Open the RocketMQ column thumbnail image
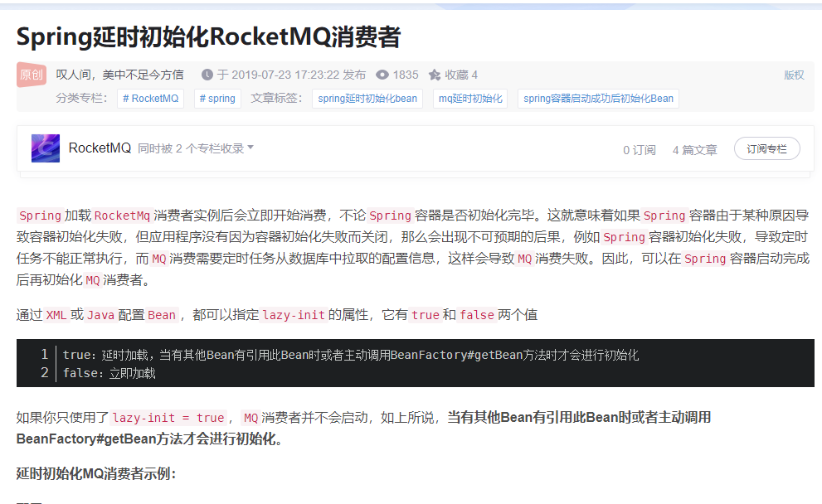The height and width of the screenshot is (504, 822). tap(46, 148)
